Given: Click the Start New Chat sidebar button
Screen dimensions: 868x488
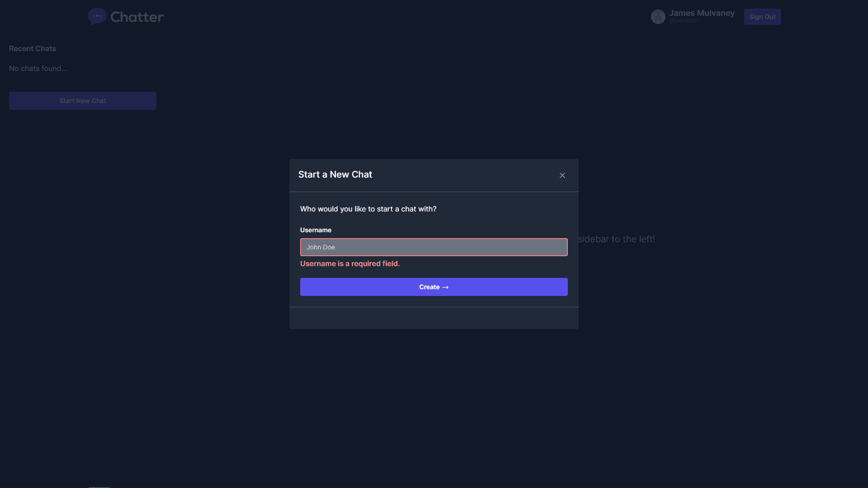Looking at the screenshot, I should click(x=83, y=101).
